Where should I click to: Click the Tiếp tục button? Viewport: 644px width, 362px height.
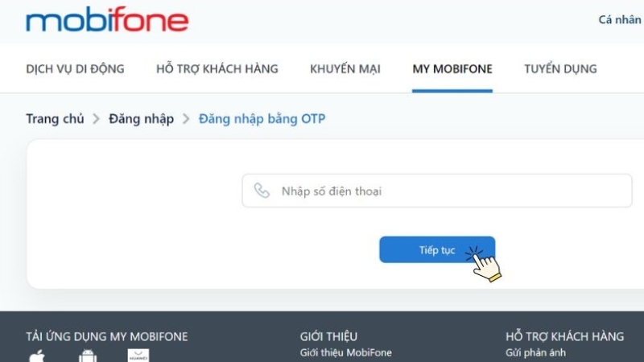(437, 249)
